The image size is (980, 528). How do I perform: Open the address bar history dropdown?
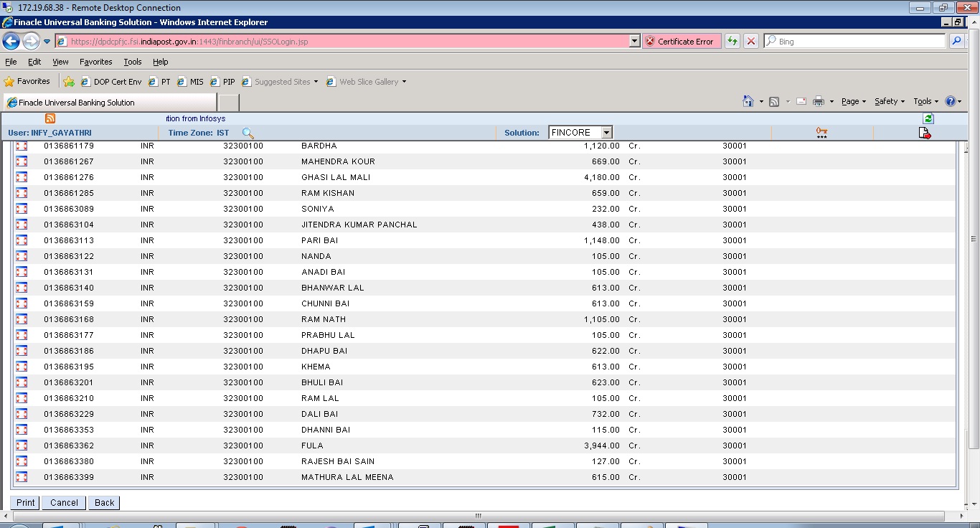pyautogui.click(x=634, y=41)
